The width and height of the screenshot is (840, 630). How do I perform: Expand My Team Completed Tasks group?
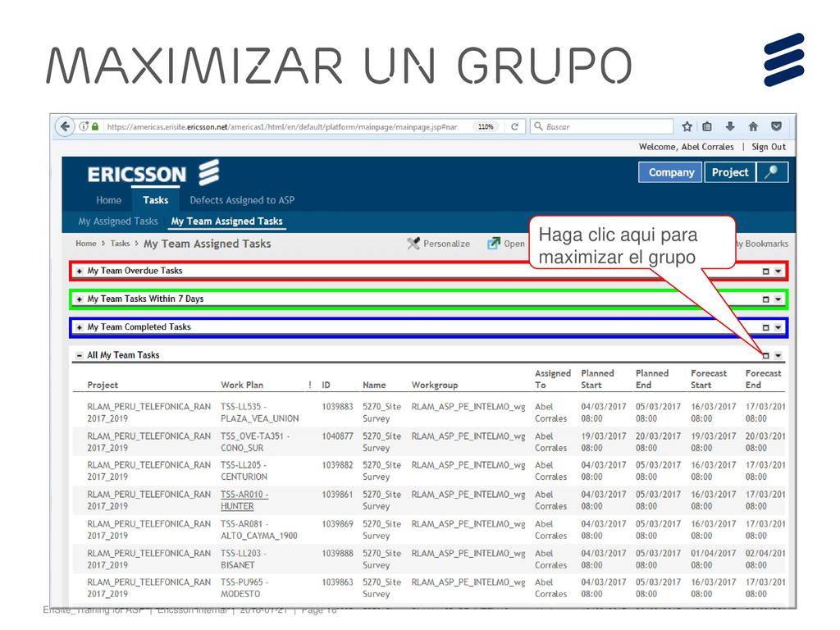[x=80, y=327]
